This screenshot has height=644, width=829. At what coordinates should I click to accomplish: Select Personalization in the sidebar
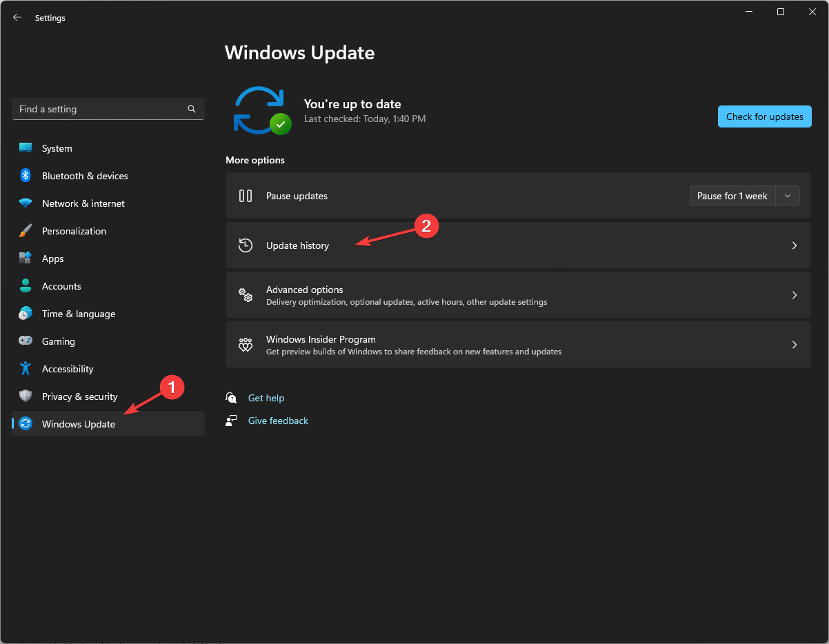(108, 231)
